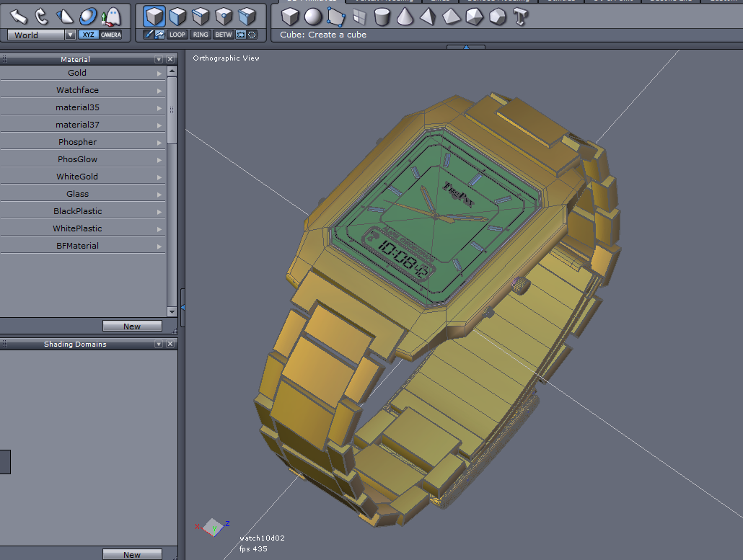This screenshot has width=743, height=560.
Task: Switch to Face selection mode cube
Action: (x=177, y=17)
